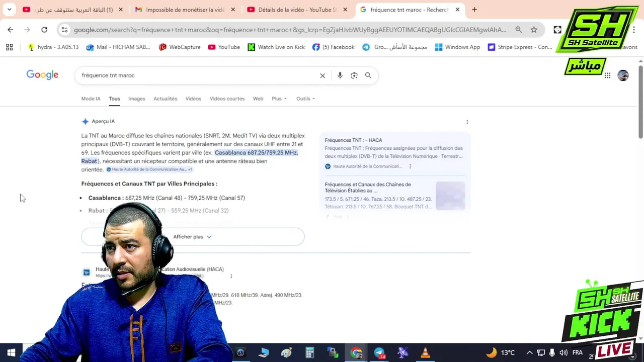Open three-dot menu beside HACA search result

(x=231, y=276)
